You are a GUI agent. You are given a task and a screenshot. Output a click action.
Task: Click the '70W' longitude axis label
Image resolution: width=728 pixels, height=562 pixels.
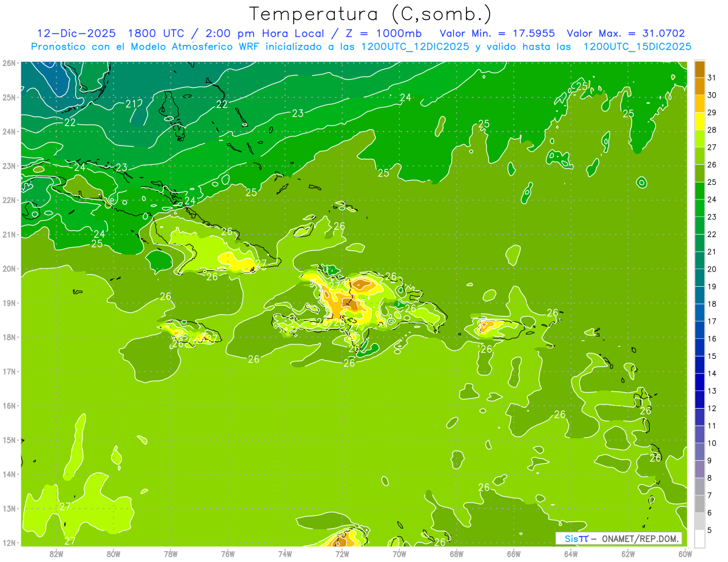(x=399, y=554)
